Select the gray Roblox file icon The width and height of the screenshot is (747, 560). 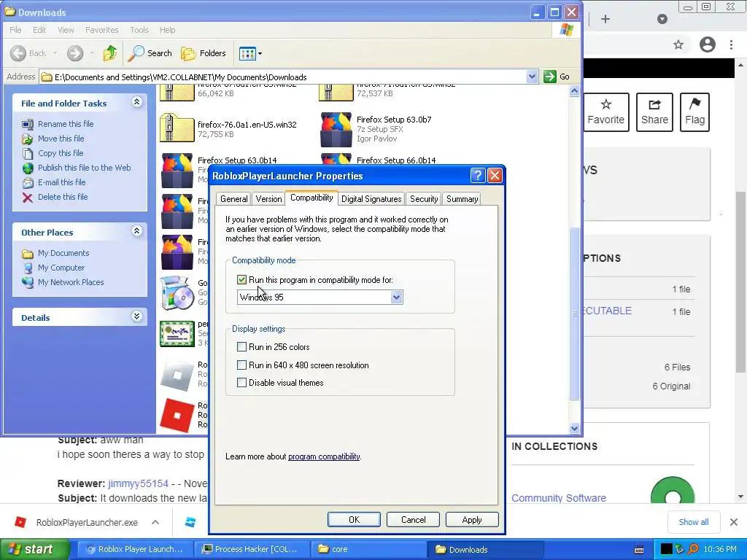click(x=177, y=375)
